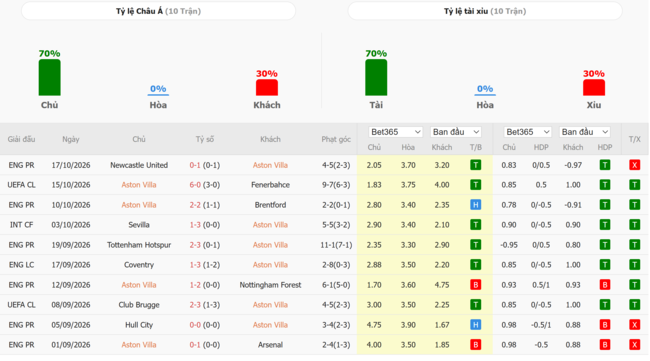Click the HDP T badge in the Newcastle United row
Image resolution: width=650 pixels, height=361 pixels.
[x=605, y=165]
